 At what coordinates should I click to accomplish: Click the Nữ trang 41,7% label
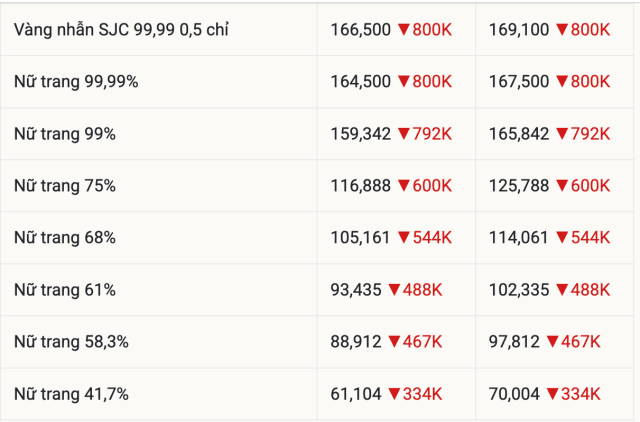tap(71, 394)
